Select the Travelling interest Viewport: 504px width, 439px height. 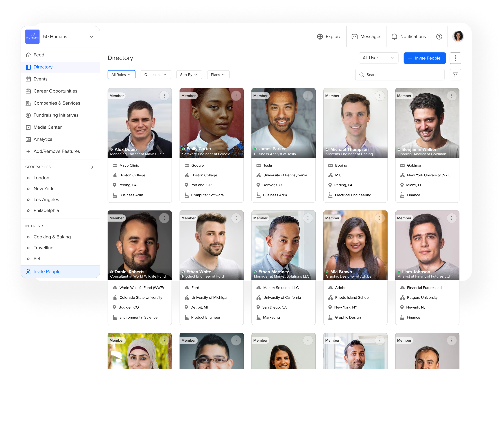43,248
